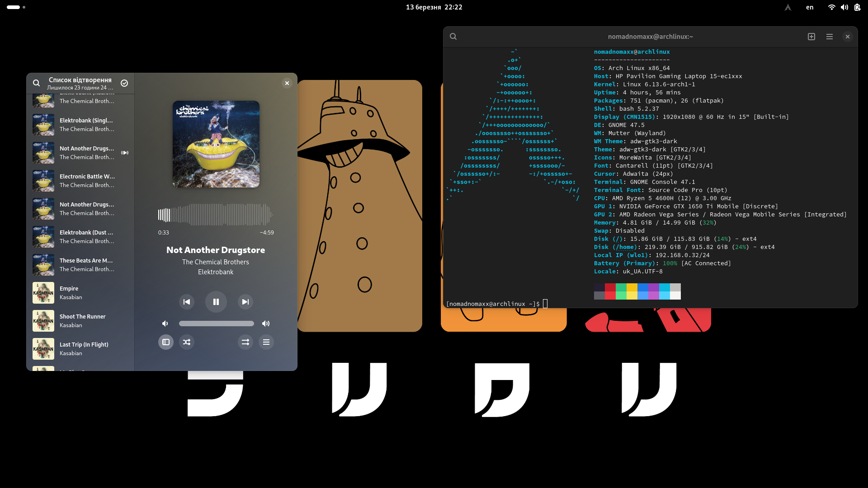Play Empire by Kasabian
Screen dimensions: 868x488
80,293
